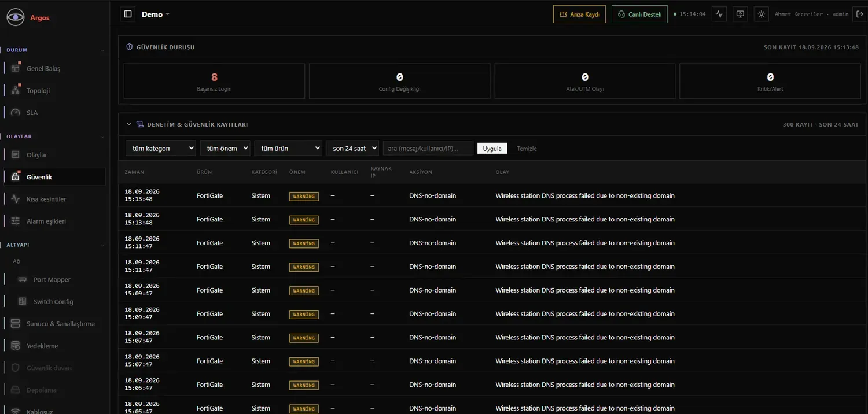Screen dimensions: 868x414
Task: Open the tüm kategori filter dropdown
Action: pos(161,149)
